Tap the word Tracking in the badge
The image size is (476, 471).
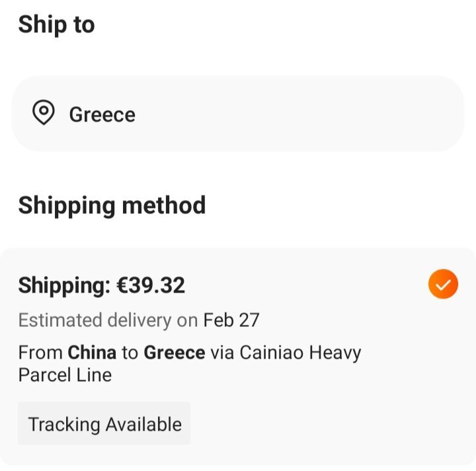pos(64,424)
